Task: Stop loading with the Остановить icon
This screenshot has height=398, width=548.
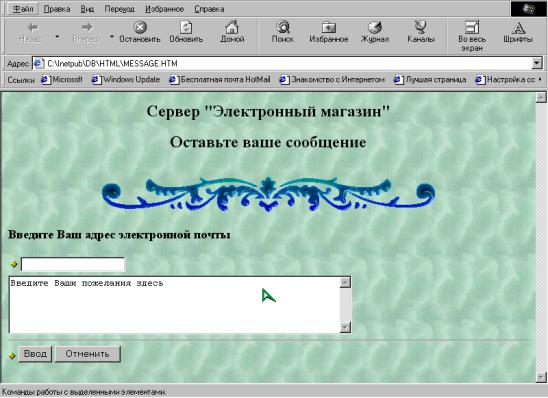Action: (140, 27)
